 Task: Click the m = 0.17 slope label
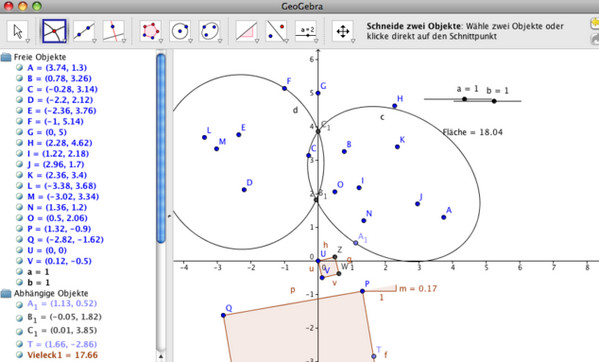(418, 289)
